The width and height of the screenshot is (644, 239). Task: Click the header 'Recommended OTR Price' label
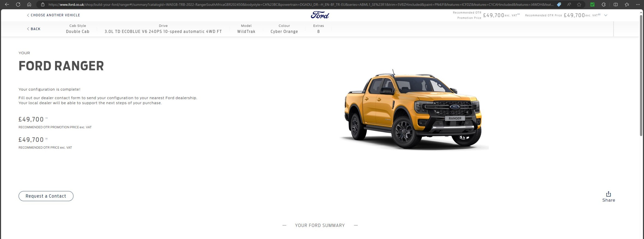543,15
